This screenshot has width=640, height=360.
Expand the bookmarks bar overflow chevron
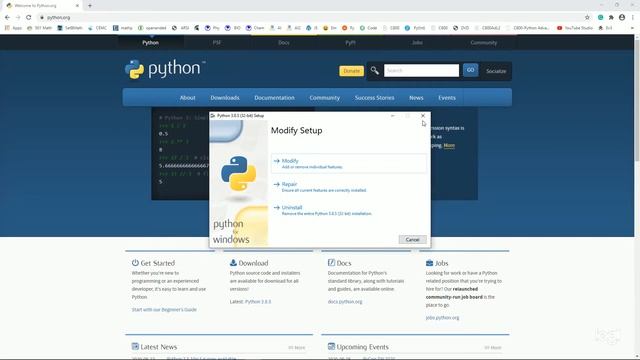[x=632, y=28]
